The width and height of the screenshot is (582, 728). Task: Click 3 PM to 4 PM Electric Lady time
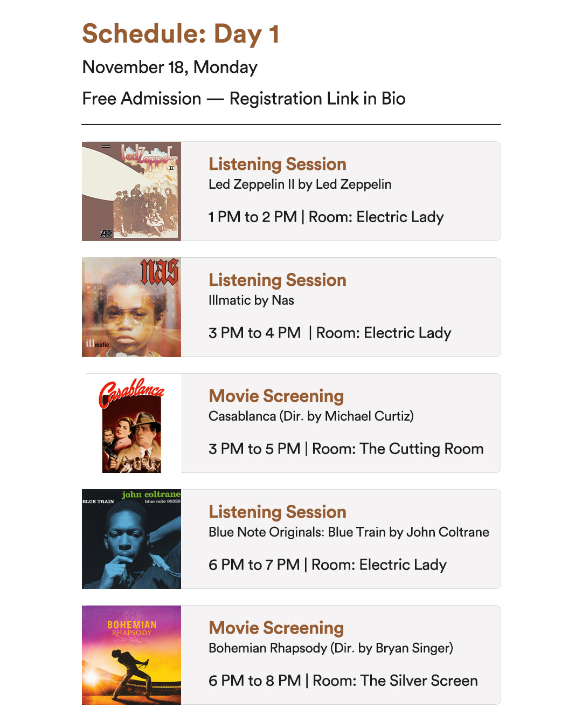point(330,333)
